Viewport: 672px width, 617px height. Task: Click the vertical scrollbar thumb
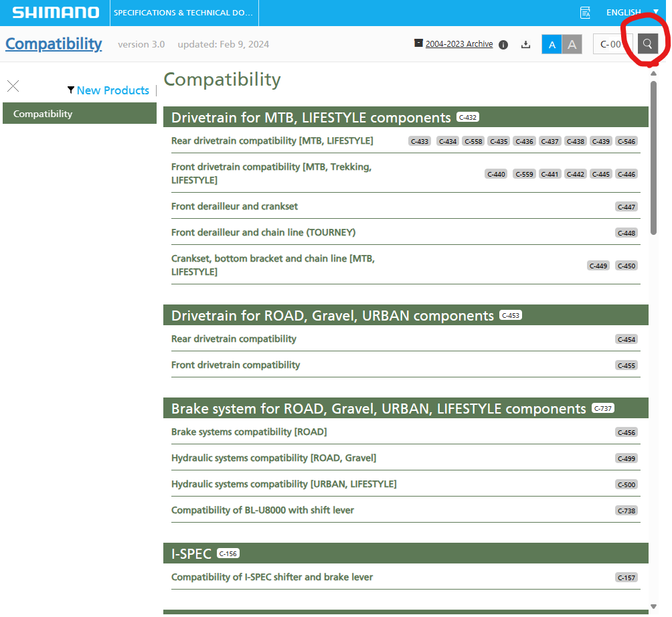coord(653,158)
